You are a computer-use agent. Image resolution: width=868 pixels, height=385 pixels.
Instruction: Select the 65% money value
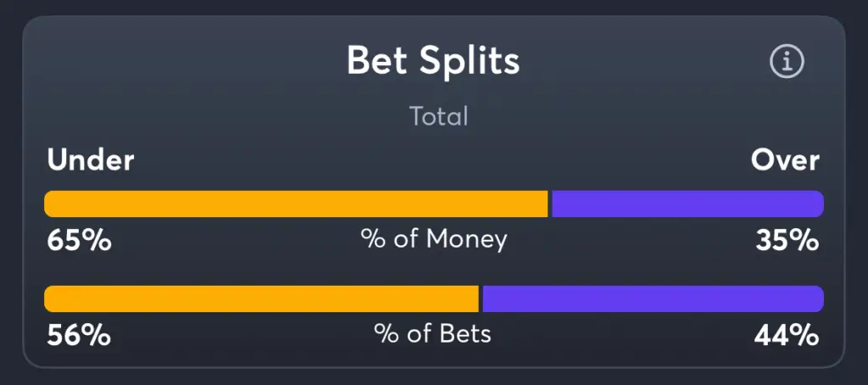point(79,241)
